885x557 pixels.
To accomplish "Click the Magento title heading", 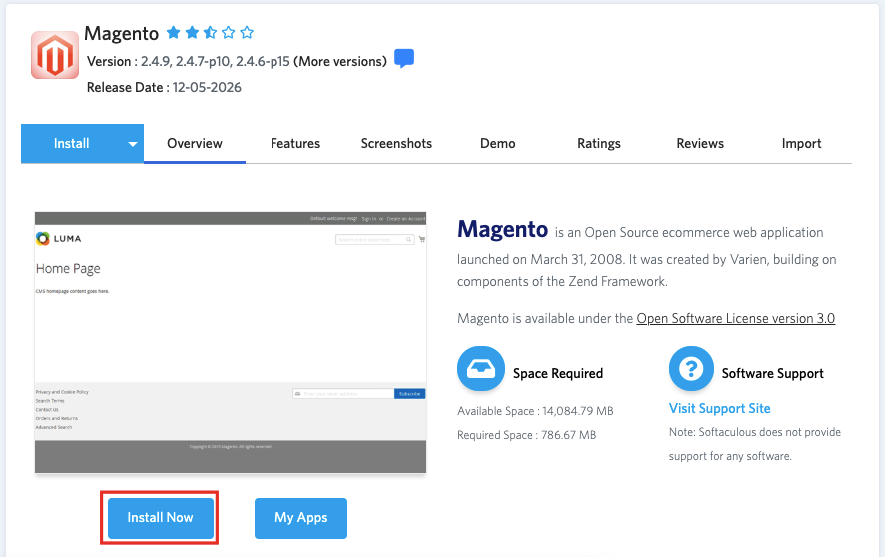I will [x=121, y=34].
